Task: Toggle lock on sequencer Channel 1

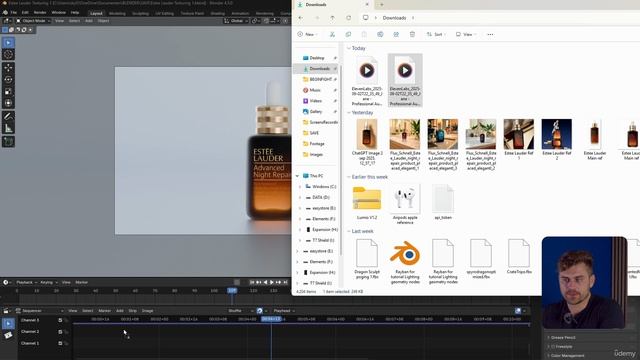Action: [66, 343]
